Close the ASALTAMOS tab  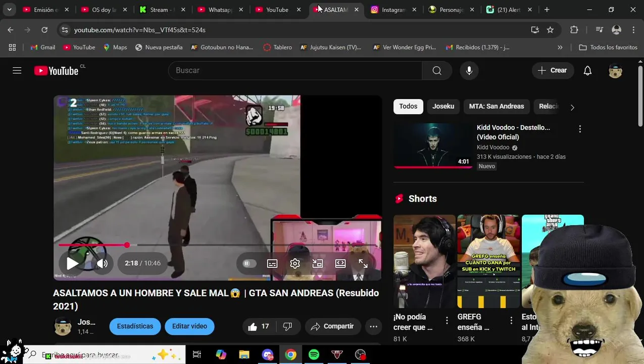[357, 10]
